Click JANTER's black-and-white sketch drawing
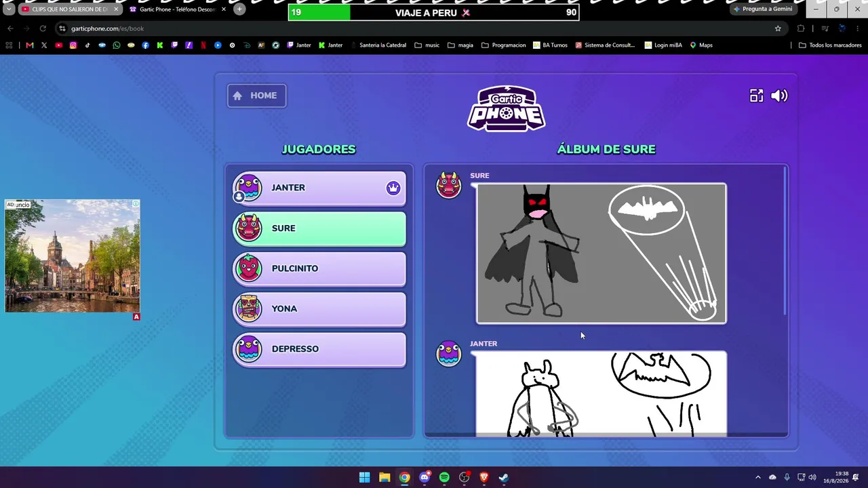The width and height of the screenshot is (868, 488). point(601,394)
